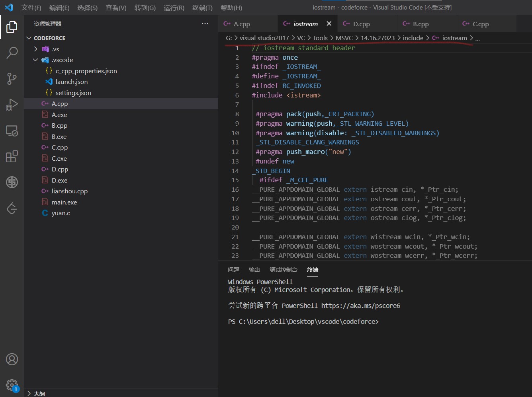Select main.exe in explorer
The image size is (532, 397).
point(121,202)
